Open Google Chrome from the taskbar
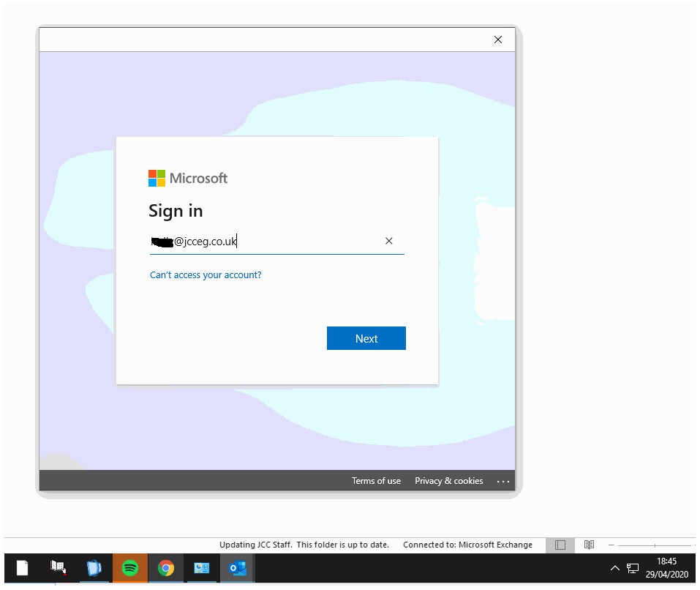 point(166,568)
